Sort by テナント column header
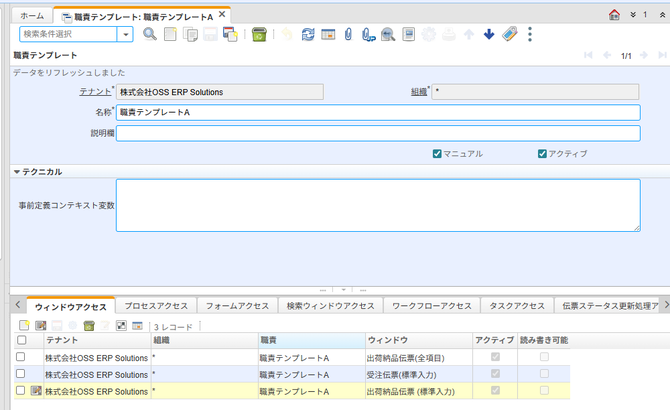Viewport: 670px width, 410px height. [97, 340]
